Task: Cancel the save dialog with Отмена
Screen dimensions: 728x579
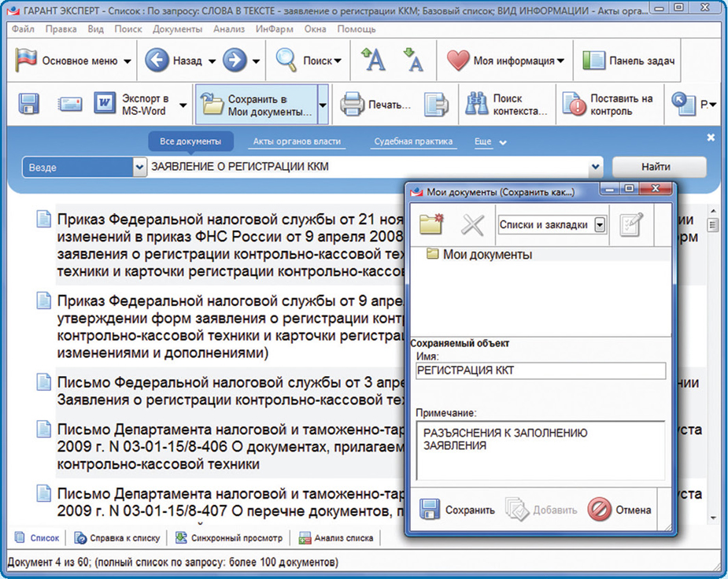Action: [621, 510]
